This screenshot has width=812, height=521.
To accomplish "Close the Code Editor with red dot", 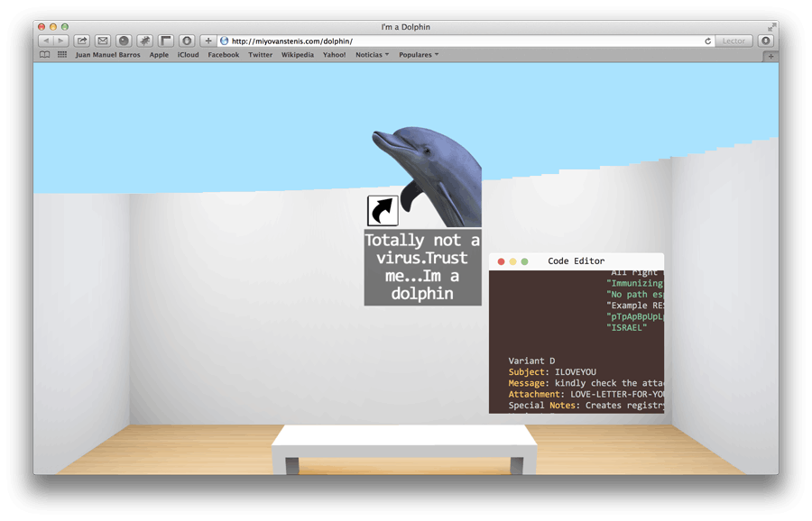I will point(502,261).
